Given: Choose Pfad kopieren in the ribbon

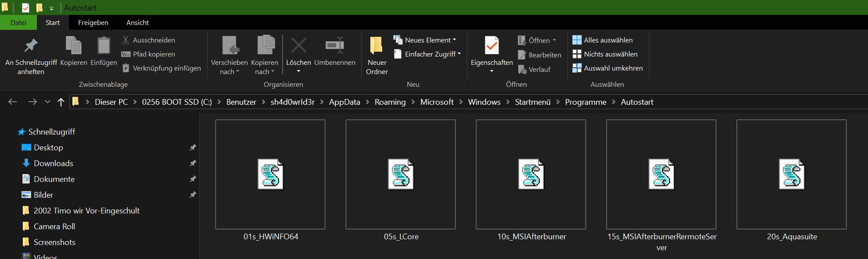Looking at the screenshot, I should click(x=148, y=54).
